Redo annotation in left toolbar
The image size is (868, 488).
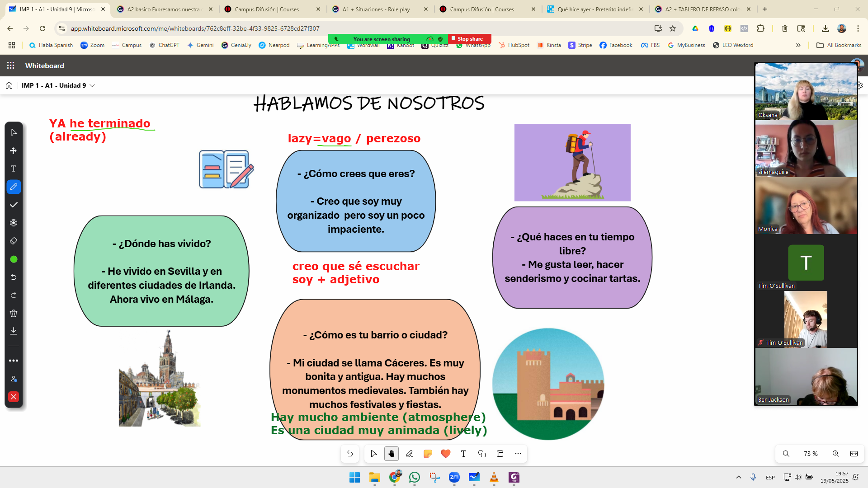(x=14, y=295)
